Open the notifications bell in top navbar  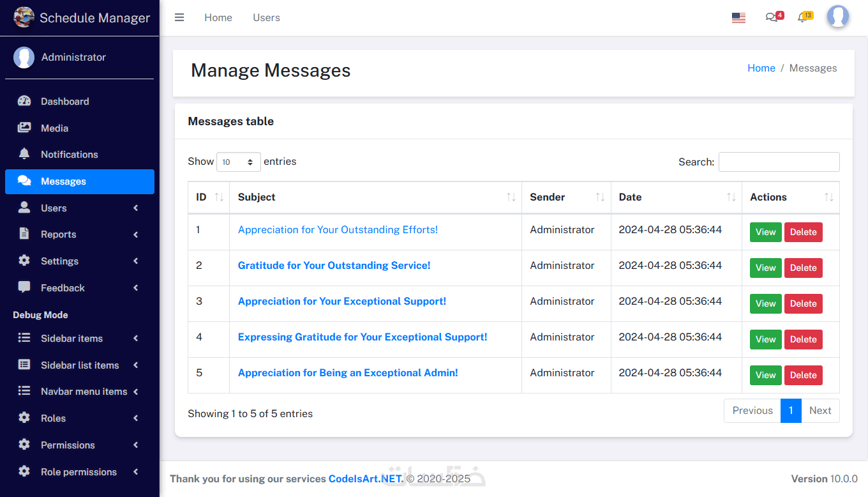(802, 18)
